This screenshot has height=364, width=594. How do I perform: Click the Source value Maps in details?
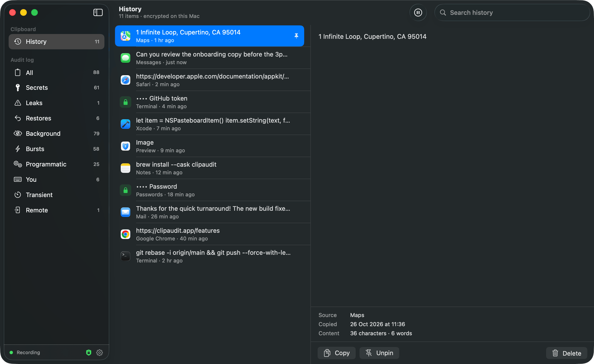point(357,315)
